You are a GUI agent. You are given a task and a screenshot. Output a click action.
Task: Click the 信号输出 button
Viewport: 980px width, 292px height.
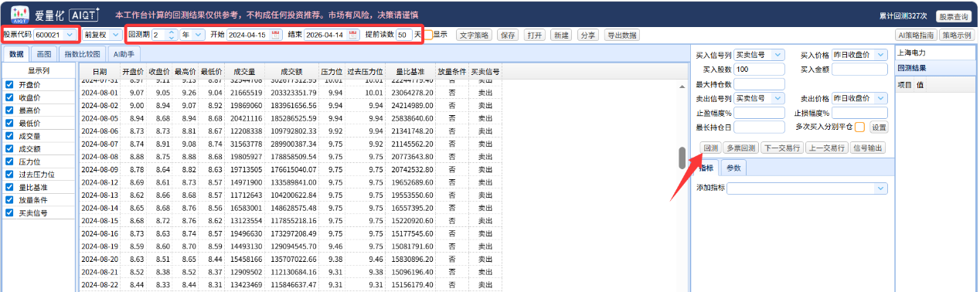click(868, 148)
